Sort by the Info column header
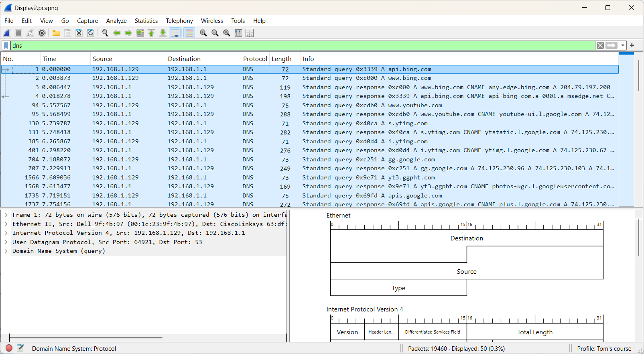This screenshot has height=354, width=644. (459, 59)
